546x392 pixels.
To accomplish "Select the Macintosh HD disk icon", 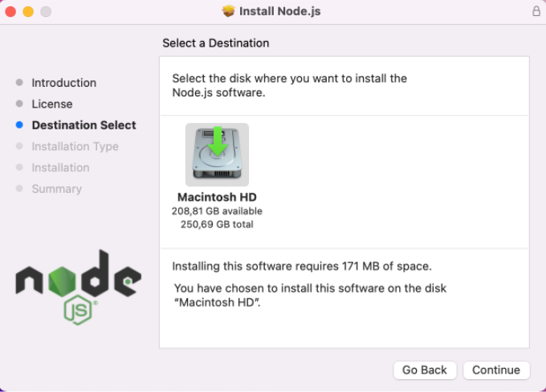I will tap(217, 154).
